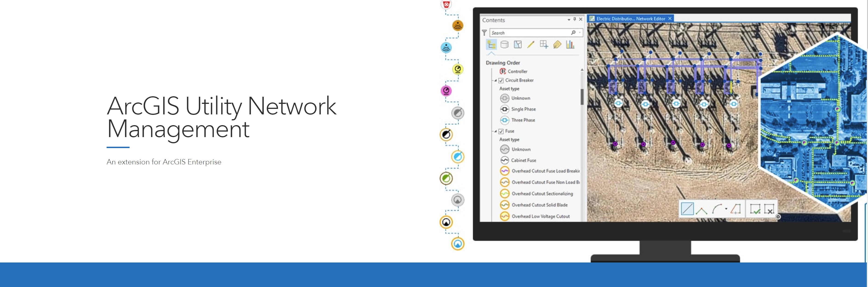868x287 pixels.
Task: Toggle the Fuse layer checkbox
Action: [x=501, y=131]
